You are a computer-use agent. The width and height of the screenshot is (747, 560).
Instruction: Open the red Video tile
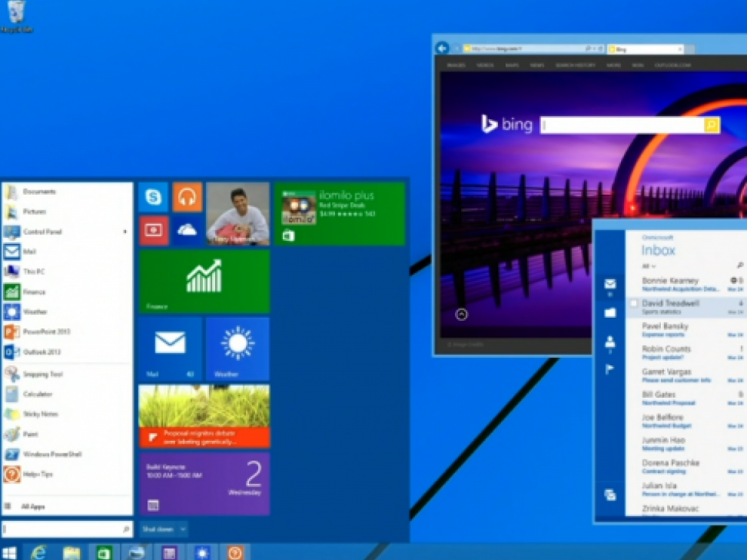[x=153, y=230]
